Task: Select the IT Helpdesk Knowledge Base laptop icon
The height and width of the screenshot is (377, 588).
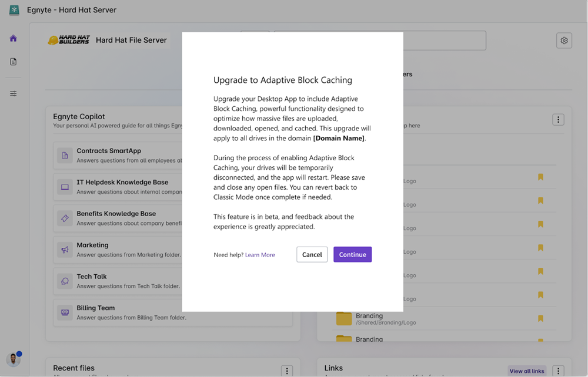Action: pos(65,187)
